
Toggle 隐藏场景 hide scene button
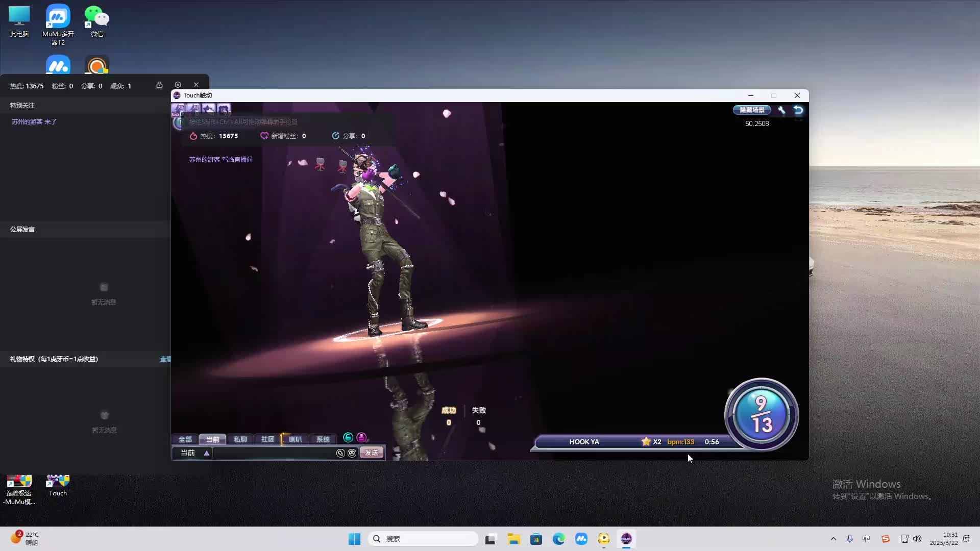click(752, 110)
